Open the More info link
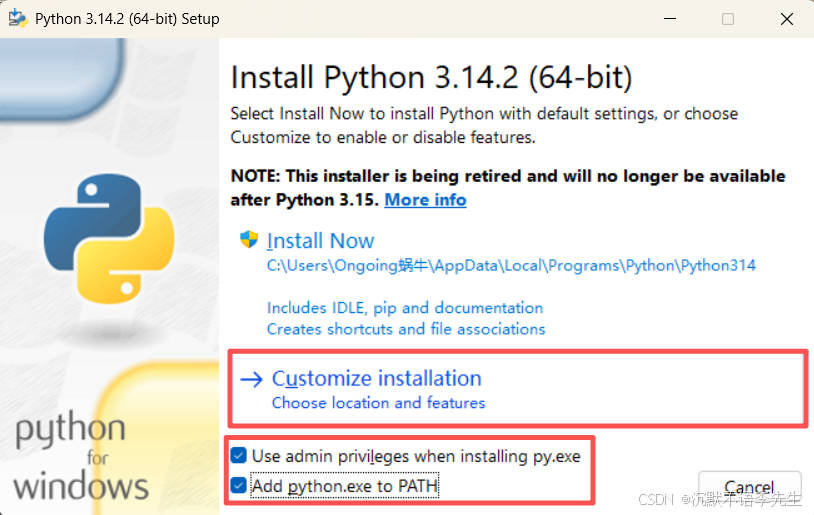Image resolution: width=814 pixels, height=515 pixels. pyautogui.click(x=425, y=200)
